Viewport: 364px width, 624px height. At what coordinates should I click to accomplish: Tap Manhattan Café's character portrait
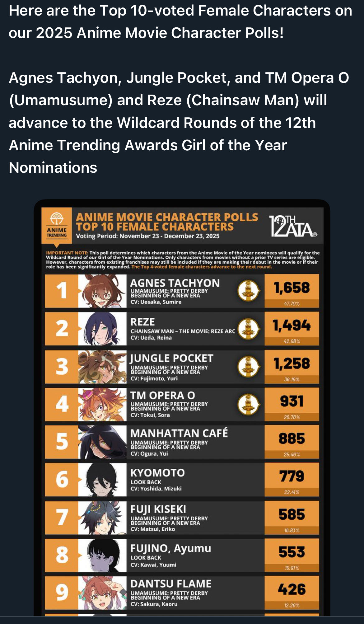(x=102, y=442)
